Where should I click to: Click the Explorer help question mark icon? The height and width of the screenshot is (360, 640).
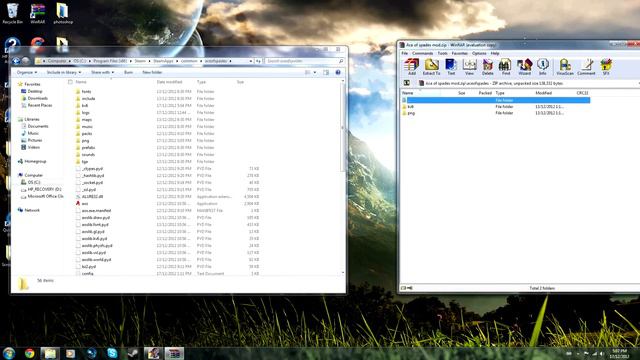[x=338, y=72]
